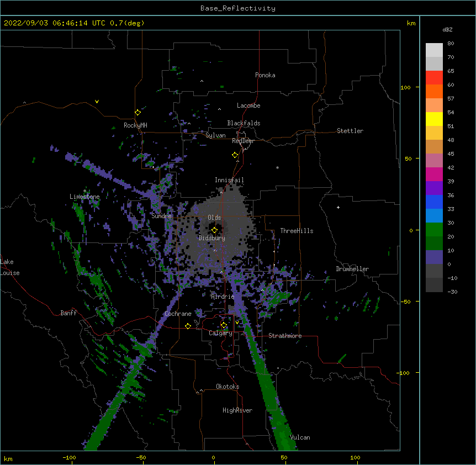Screen dimensions: 476x465
Task: Click the ThreeHills label
Action: pyautogui.click(x=297, y=231)
